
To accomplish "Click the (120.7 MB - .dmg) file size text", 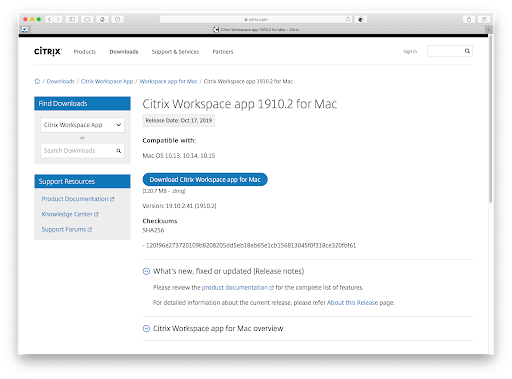I will [164, 191].
